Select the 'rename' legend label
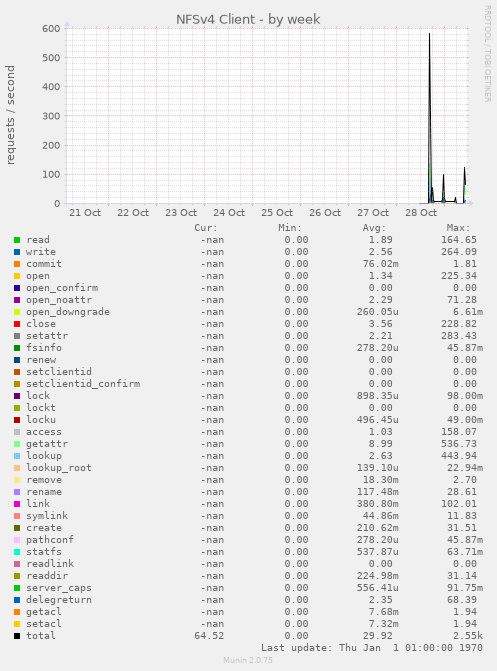497x671 pixels. tap(44, 492)
